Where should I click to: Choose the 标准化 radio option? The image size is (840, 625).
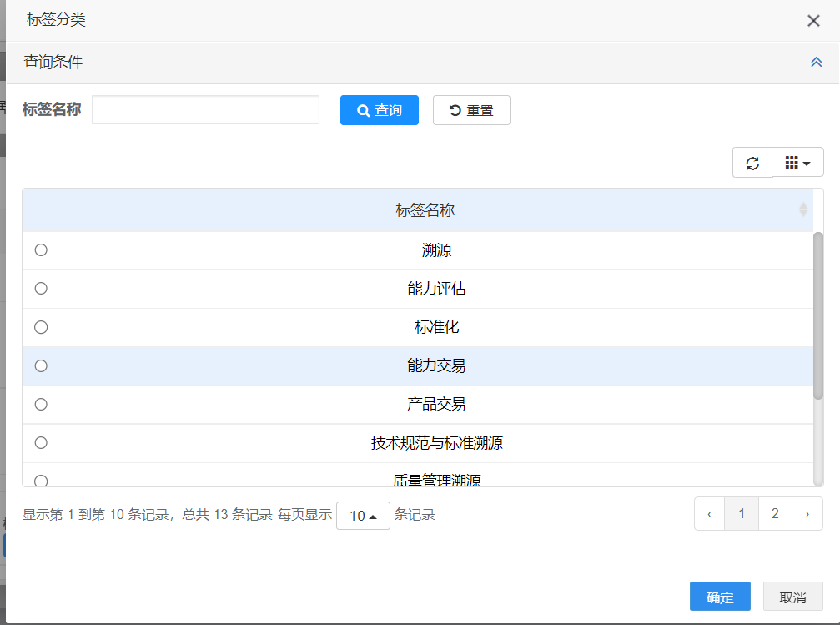click(x=41, y=327)
